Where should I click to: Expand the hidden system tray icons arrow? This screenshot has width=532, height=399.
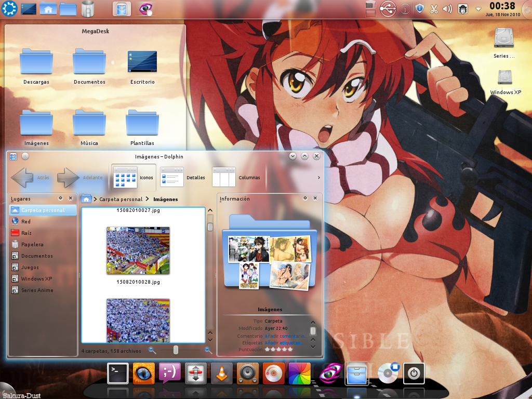478,9
